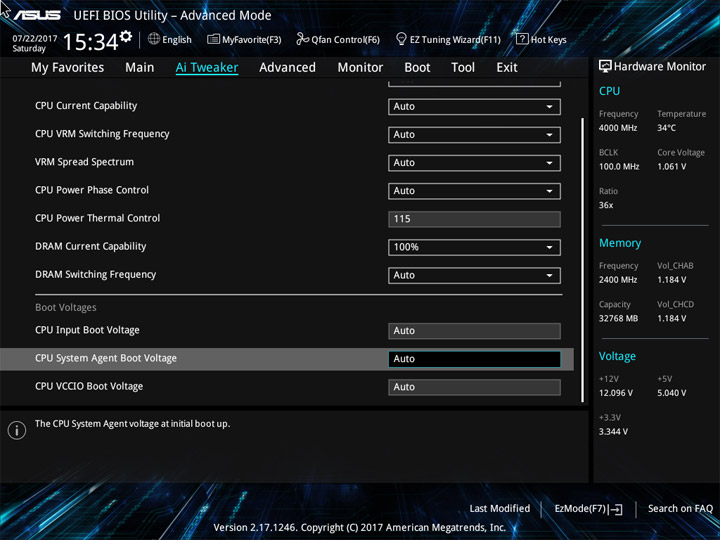Click the info icon beside help text
Image resolution: width=720 pixels, height=540 pixels.
[x=17, y=430]
